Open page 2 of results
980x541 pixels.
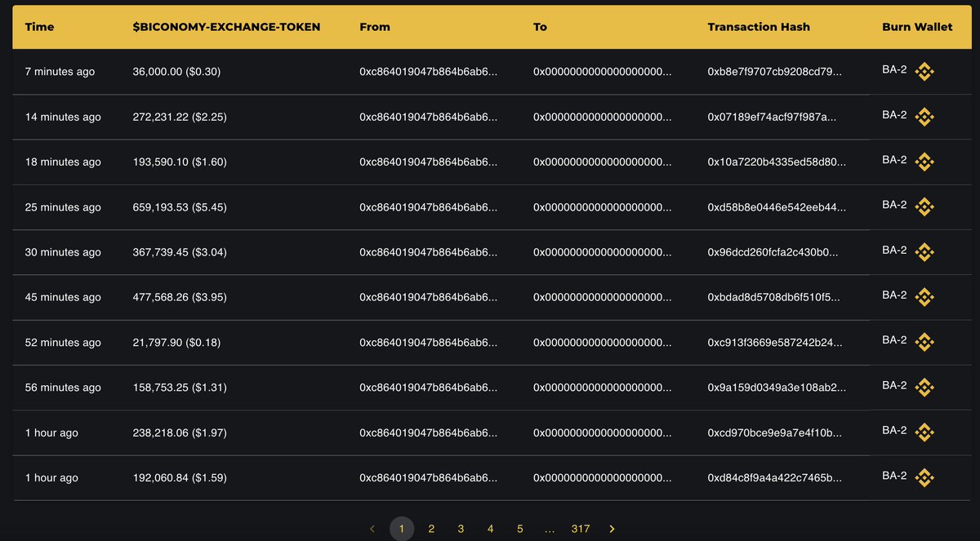coord(431,529)
